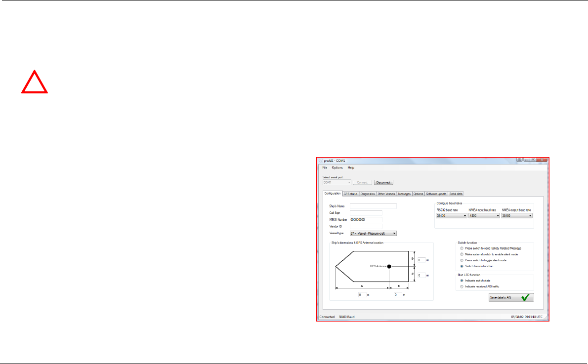
Task: Click the 'Vessel type' label
Action: (336, 233)
